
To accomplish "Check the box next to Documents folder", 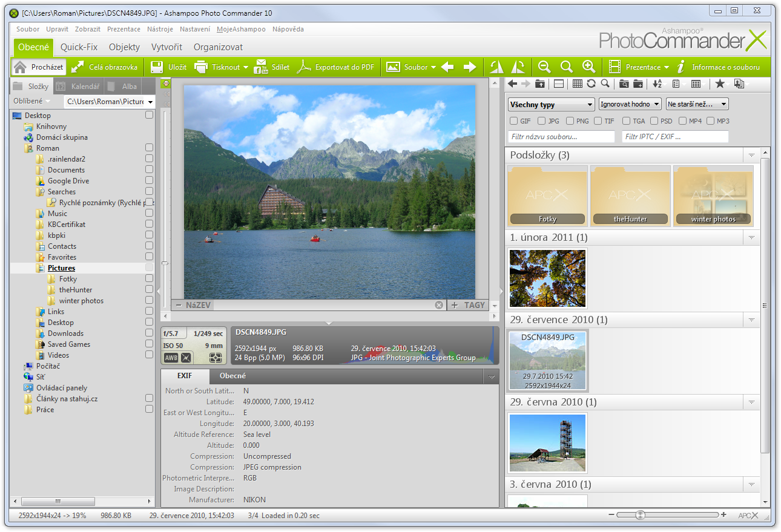I will click(149, 169).
